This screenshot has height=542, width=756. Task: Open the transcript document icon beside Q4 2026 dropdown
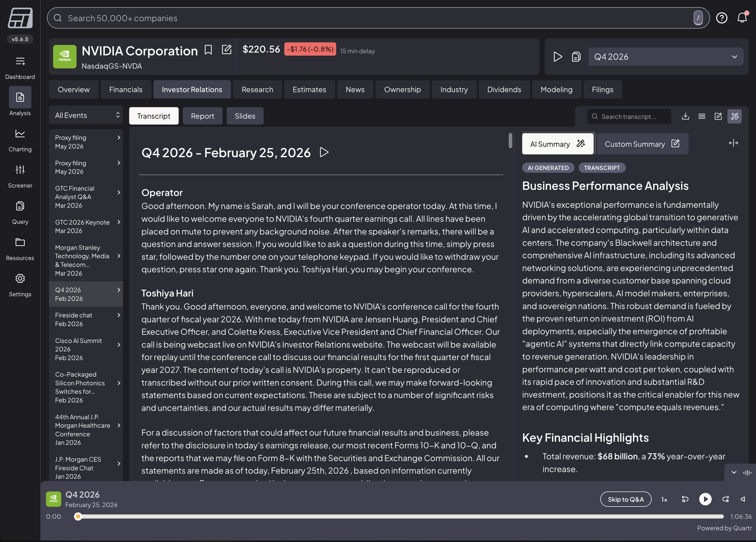576,57
